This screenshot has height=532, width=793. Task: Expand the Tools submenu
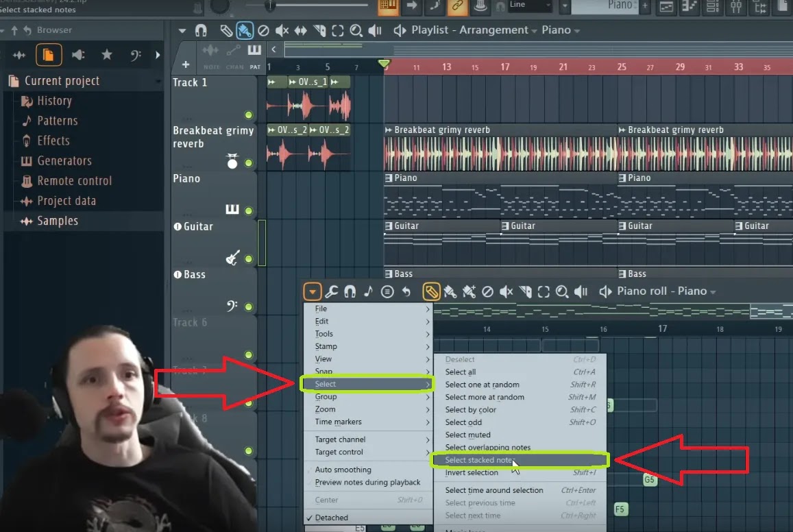(x=368, y=334)
